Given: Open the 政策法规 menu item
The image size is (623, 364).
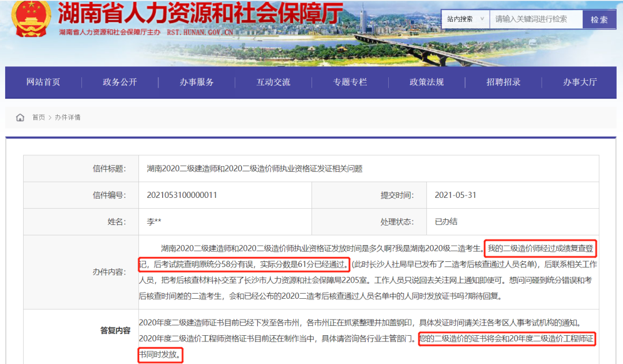Looking at the screenshot, I should point(427,82).
